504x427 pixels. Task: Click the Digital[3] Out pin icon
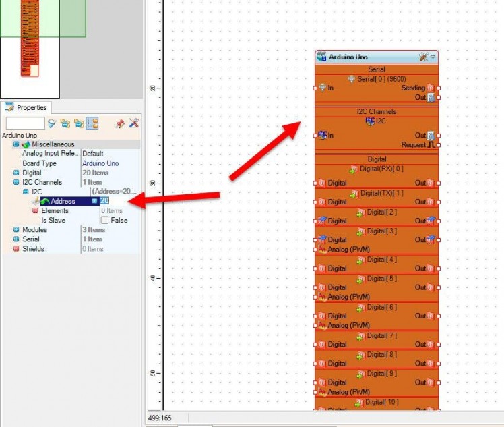[431, 239]
